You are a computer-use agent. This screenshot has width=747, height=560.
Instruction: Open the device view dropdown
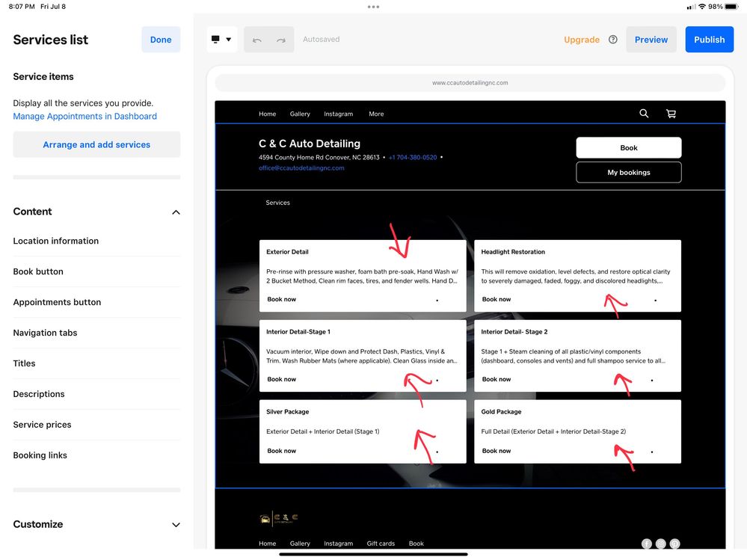tap(221, 40)
